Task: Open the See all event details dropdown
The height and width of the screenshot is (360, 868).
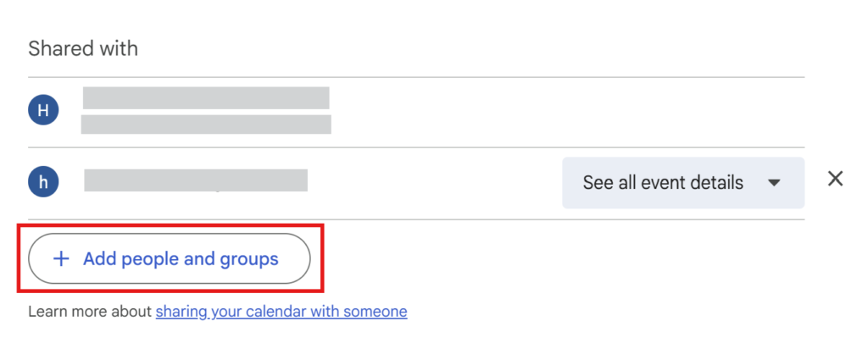Action: [683, 182]
